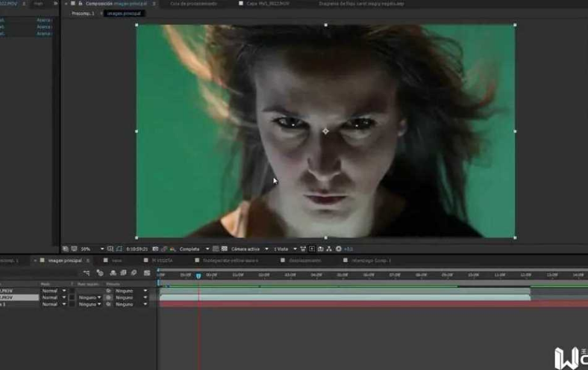
Task: Click the shy layers icon in timeline
Action: click(x=113, y=273)
